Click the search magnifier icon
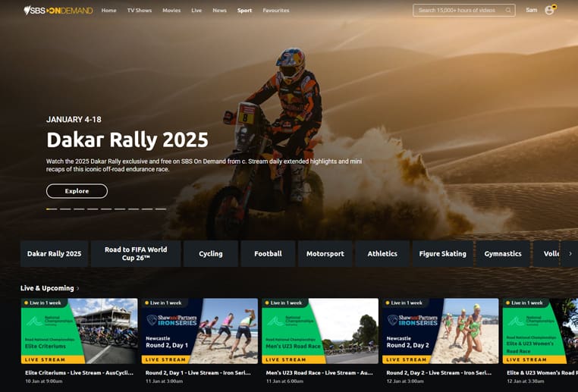 tap(508, 11)
